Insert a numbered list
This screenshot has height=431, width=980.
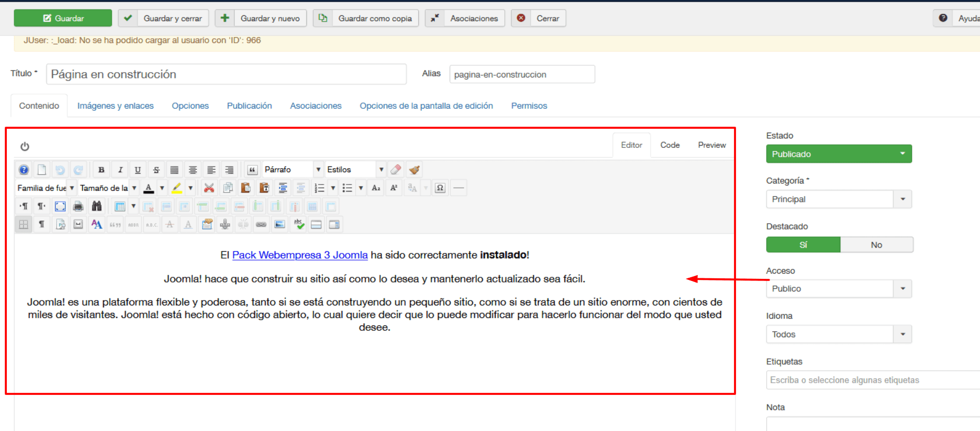319,188
